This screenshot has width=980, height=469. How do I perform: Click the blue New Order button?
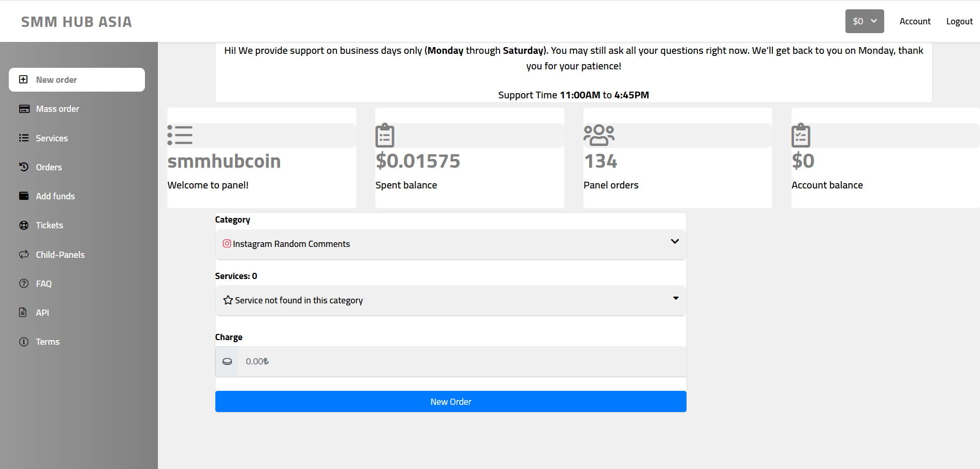coord(451,402)
